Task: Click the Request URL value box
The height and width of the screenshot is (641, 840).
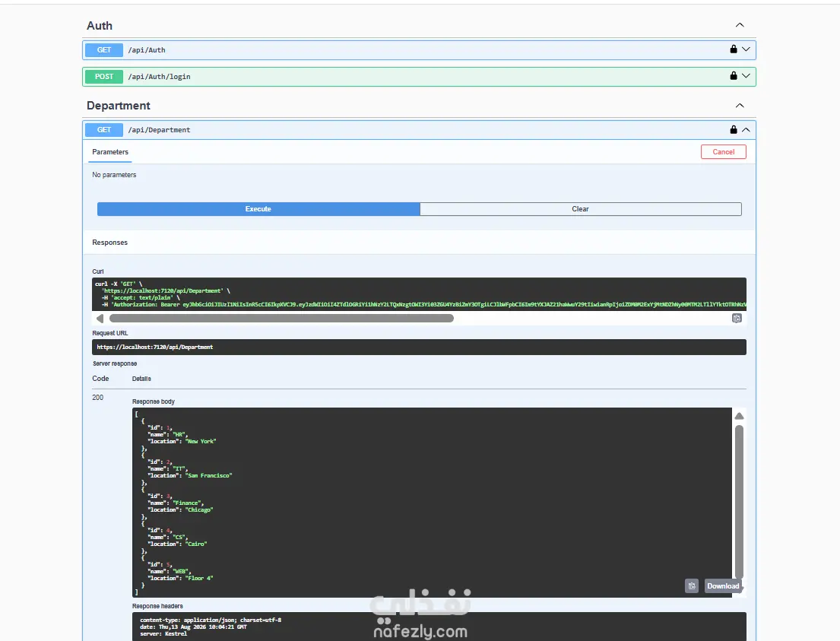Action: point(419,347)
